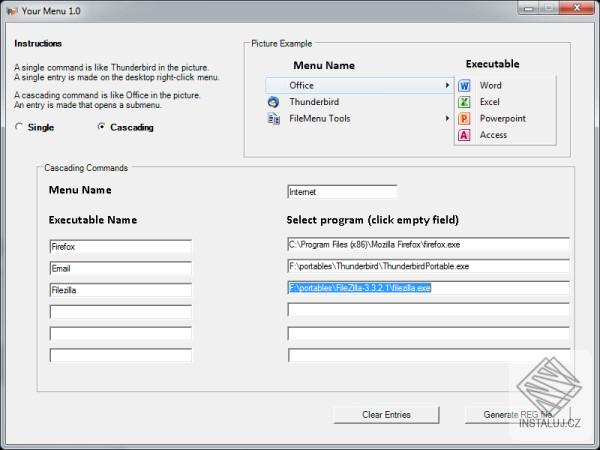Minimize the Your Menu window
Image resolution: width=600 pixels, height=450 pixels.
click(x=528, y=8)
